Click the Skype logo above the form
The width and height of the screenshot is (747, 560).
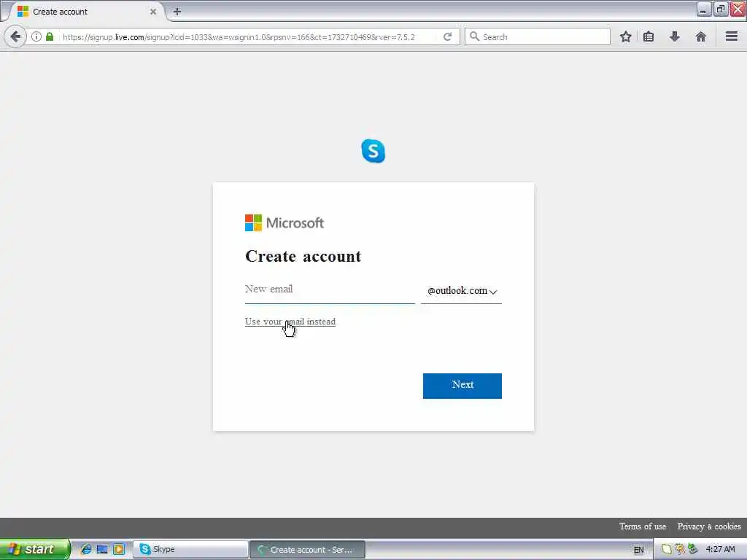tap(373, 151)
